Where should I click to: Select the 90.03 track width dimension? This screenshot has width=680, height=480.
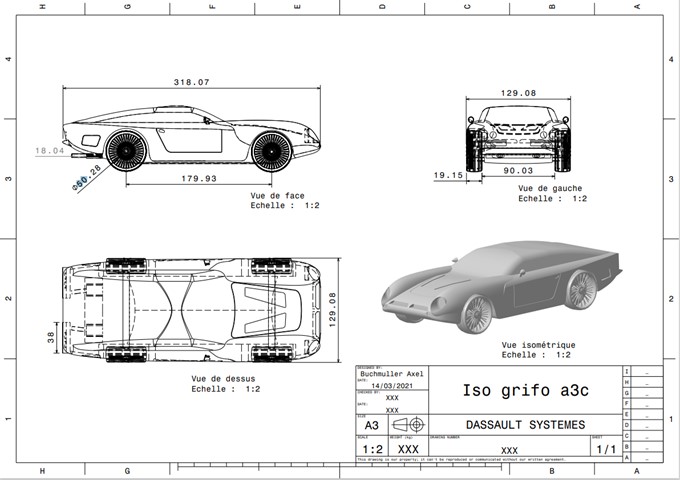coord(517,171)
